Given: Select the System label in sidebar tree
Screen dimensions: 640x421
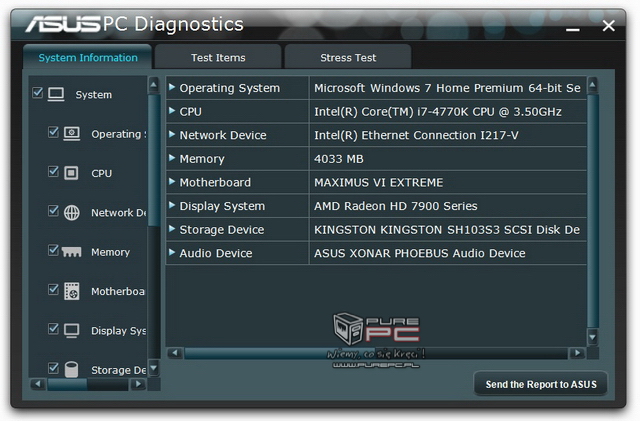Looking at the screenshot, I should (x=93, y=95).
